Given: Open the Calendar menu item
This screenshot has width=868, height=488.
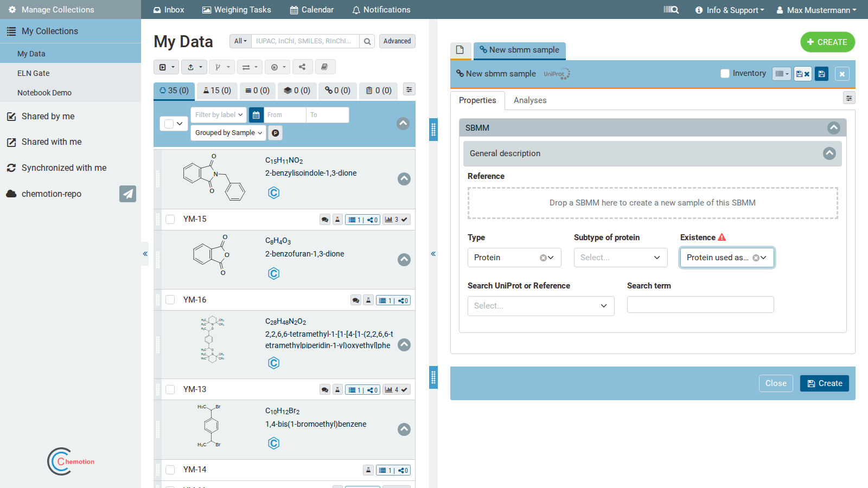Looking at the screenshot, I should pos(312,10).
